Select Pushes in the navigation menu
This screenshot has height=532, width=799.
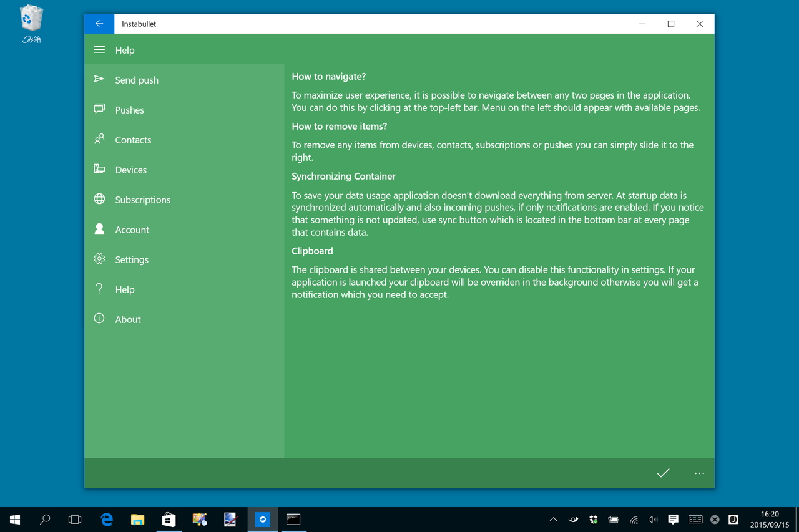click(x=129, y=109)
